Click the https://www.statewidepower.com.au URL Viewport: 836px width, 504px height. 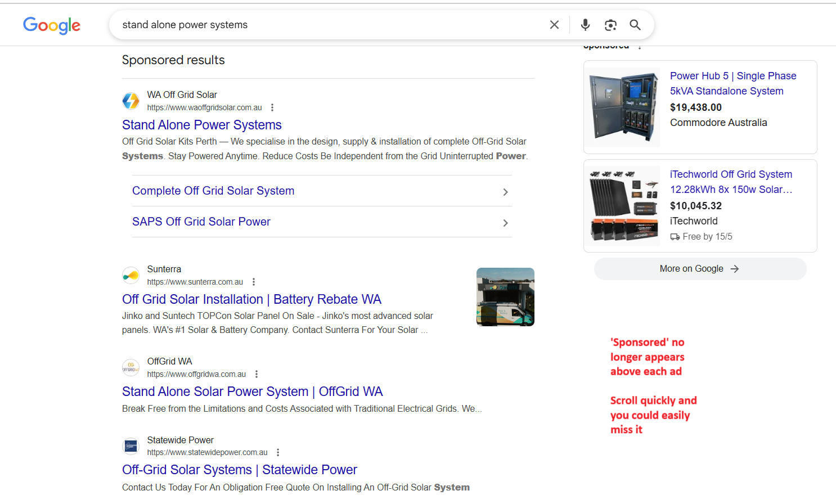pyautogui.click(x=207, y=452)
